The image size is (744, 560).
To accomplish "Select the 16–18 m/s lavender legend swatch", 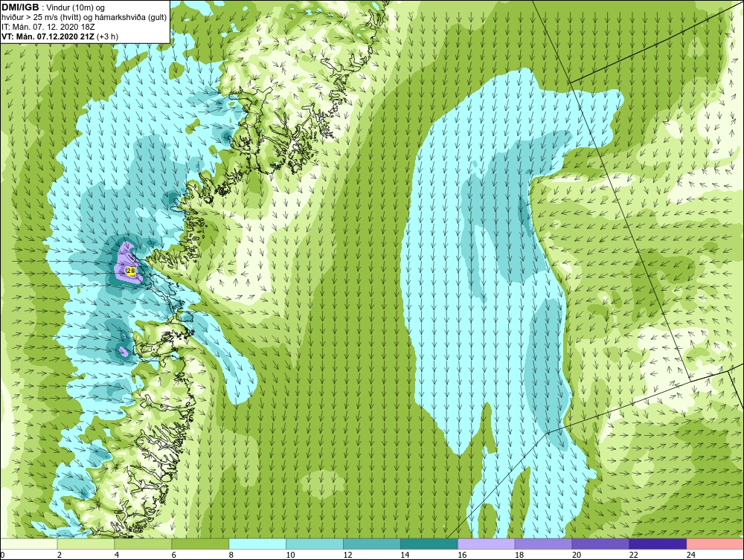I will click(487, 544).
